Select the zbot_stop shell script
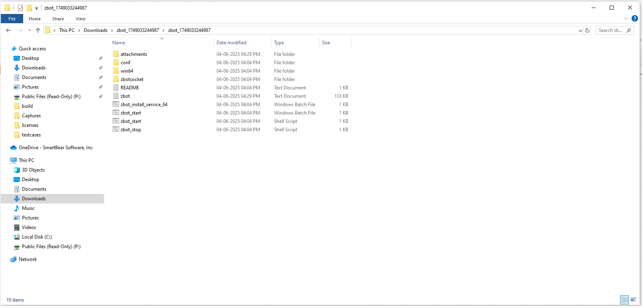Screen dimensions: 644x308 click(131, 130)
